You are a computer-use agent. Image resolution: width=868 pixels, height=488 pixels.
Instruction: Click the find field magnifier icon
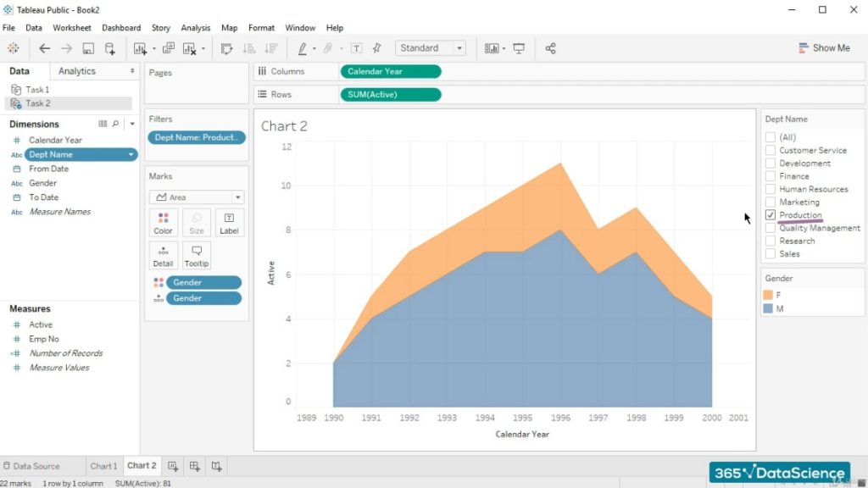[115, 124]
